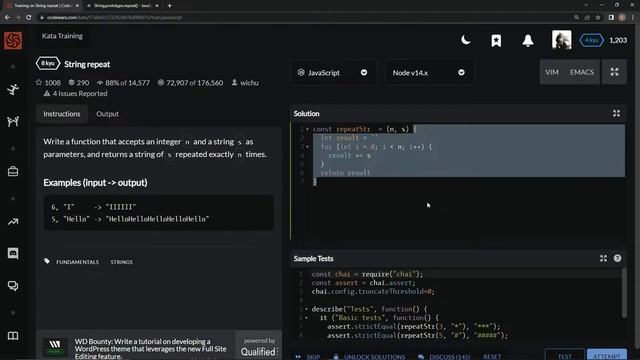Image resolution: width=640 pixels, height=360 pixels.
Task: Collapse code fold arrow on solution line 1
Action: coord(307,129)
